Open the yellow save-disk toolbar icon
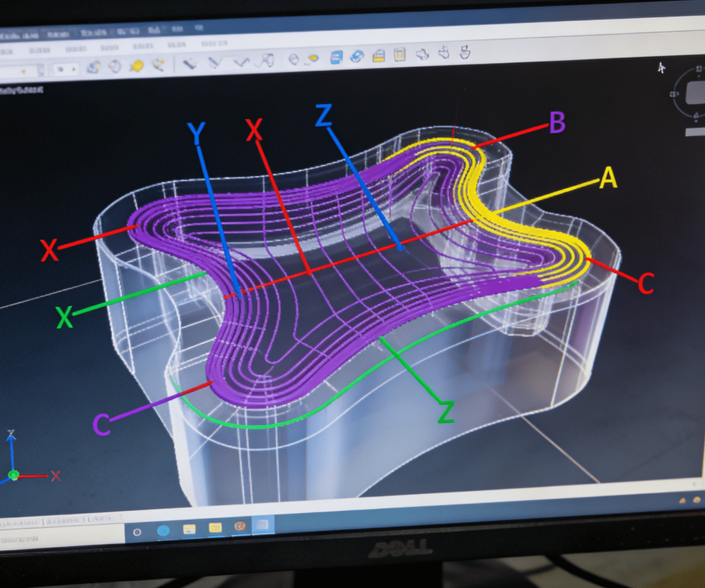Viewport: 705px width, 588px height. [378, 56]
